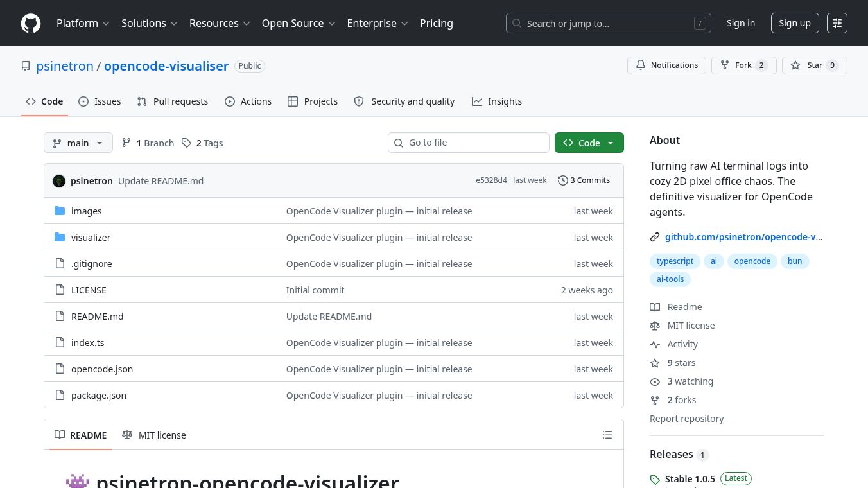Click the LICENSE file icon

(60, 290)
